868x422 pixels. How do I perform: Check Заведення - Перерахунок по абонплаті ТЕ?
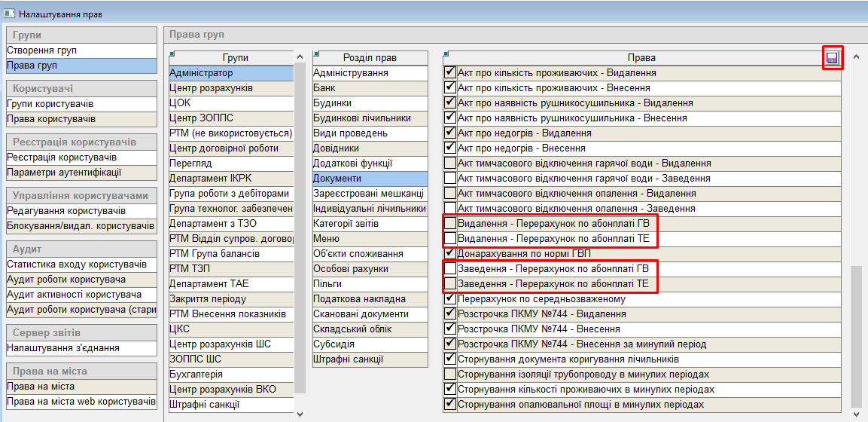tap(450, 284)
